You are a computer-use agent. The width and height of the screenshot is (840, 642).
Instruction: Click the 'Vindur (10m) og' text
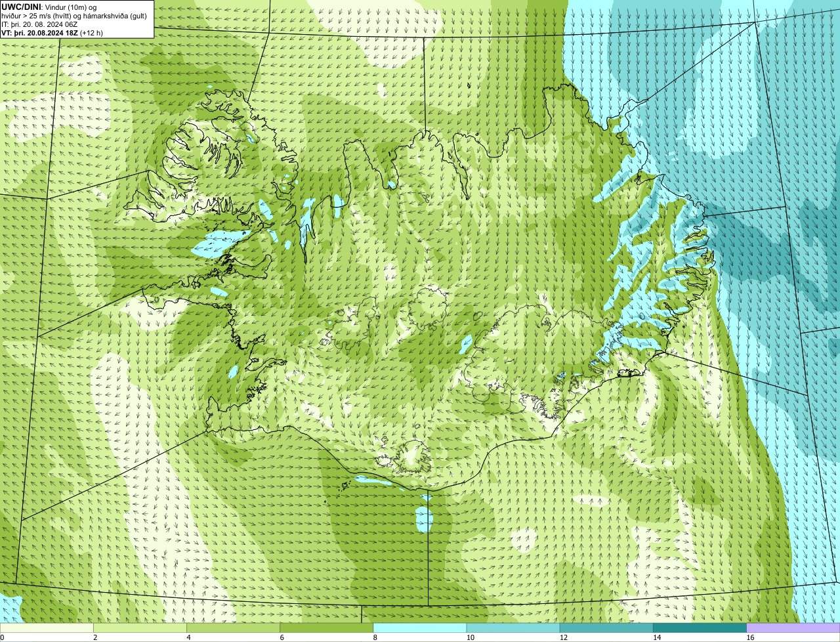pos(71,7)
